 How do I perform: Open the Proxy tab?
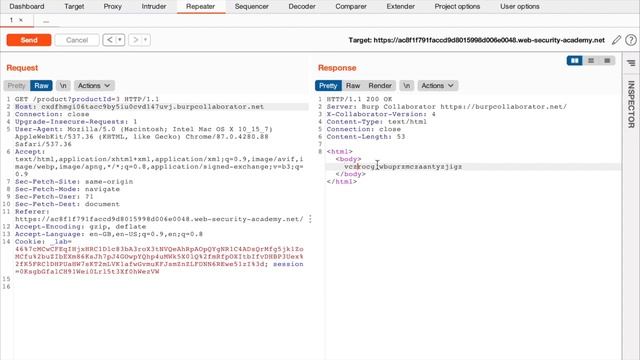click(x=113, y=7)
